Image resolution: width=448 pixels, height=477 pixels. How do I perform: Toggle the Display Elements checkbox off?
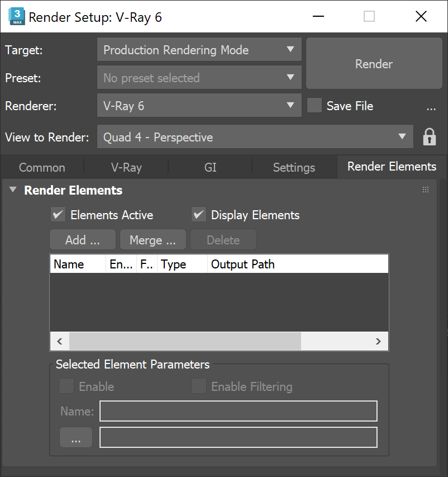pos(199,214)
